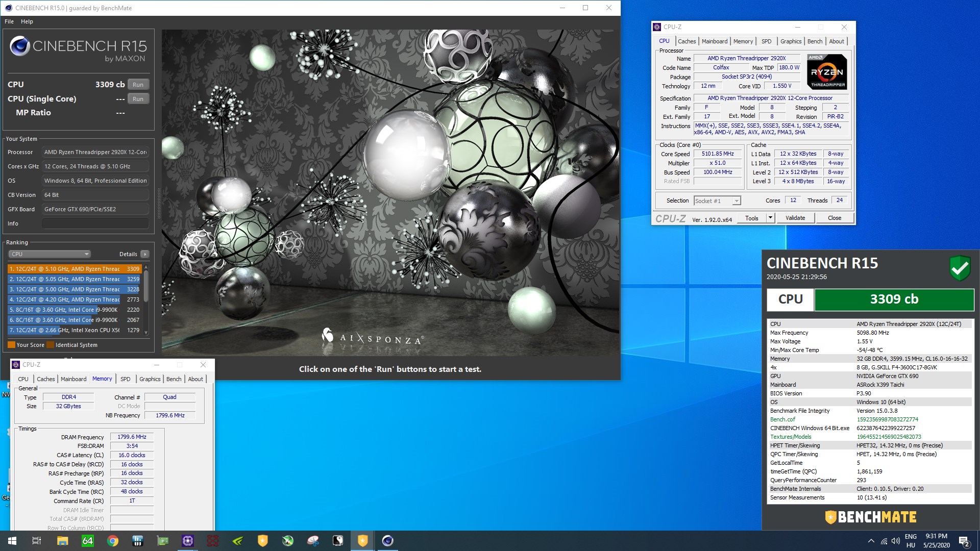The width and height of the screenshot is (980, 551).
Task: Click the Ryzen Threadripper logo in CPU-Z
Action: [827, 72]
